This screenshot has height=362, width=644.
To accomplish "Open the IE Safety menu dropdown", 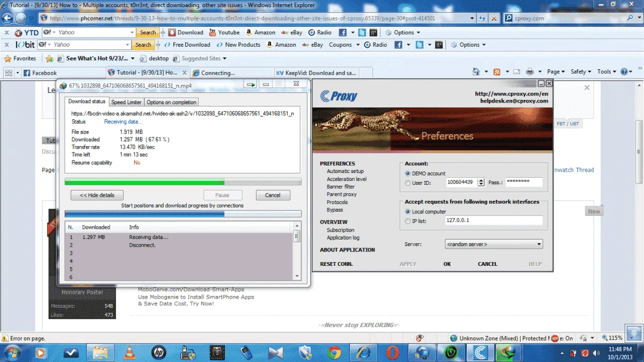I will click(x=581, y=71).
